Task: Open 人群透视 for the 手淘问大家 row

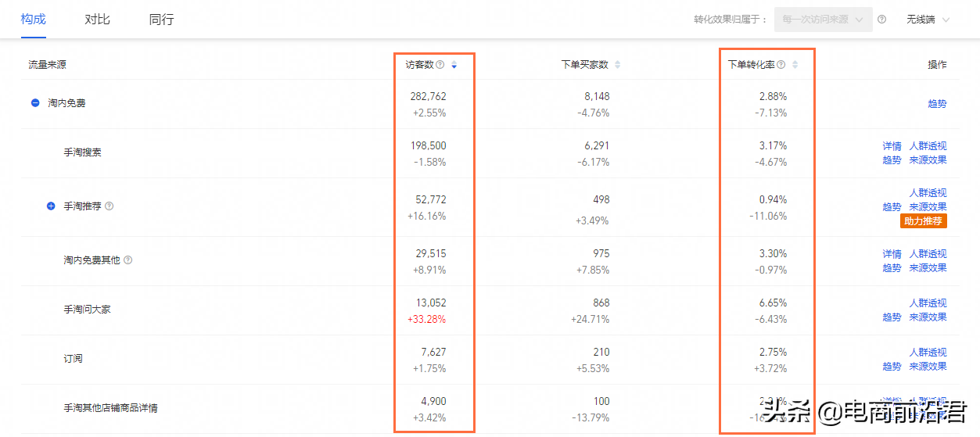Action: [x=928, y=303]
